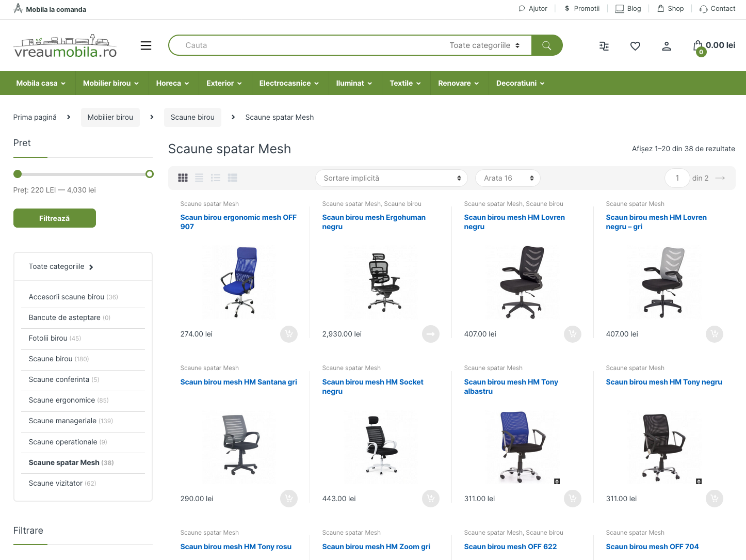Add Scaun birou ergonomic mesh OFF 907 to cart
This screenshot has width=746, height=560.
[289, 334]
